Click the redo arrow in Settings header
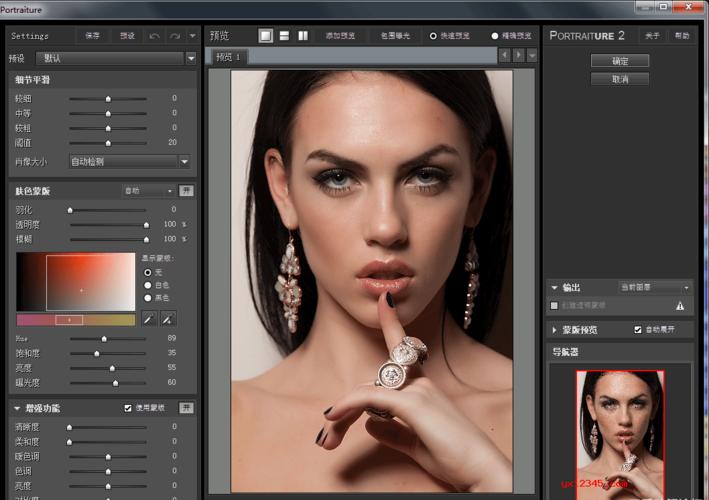 pyautogui.click(x=174, y=36)
